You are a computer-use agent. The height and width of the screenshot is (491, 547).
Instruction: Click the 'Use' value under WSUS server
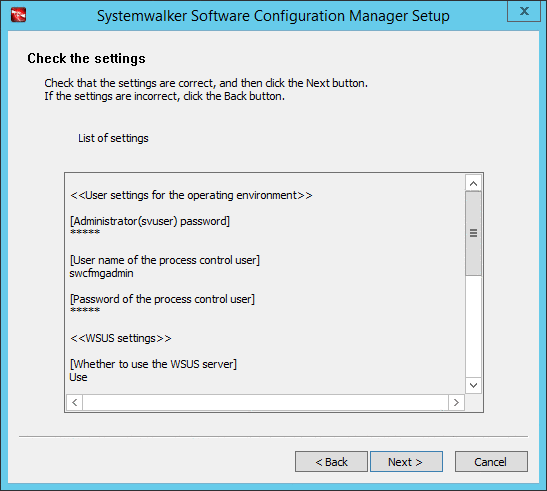(x=78, y=377)
